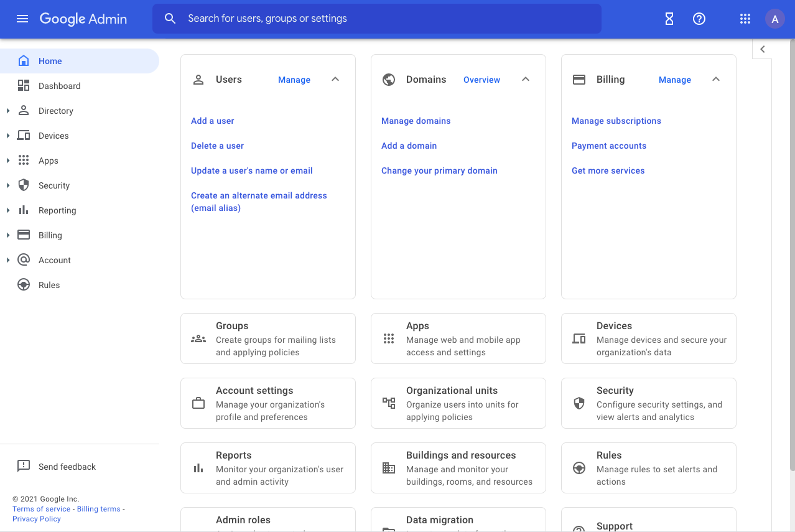Collapse the Billing card
795x532 pixels.
(716, 80)
